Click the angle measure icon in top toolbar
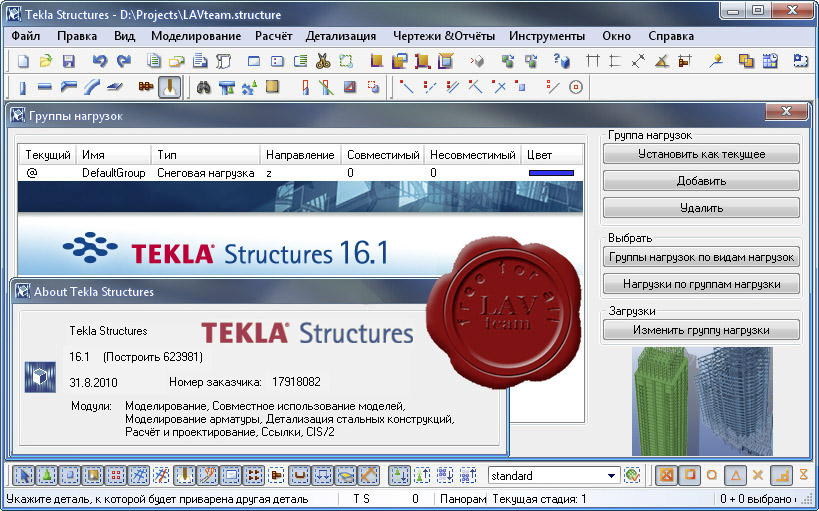The width and height of the screenshot is (819, 511). pos(662,62)
